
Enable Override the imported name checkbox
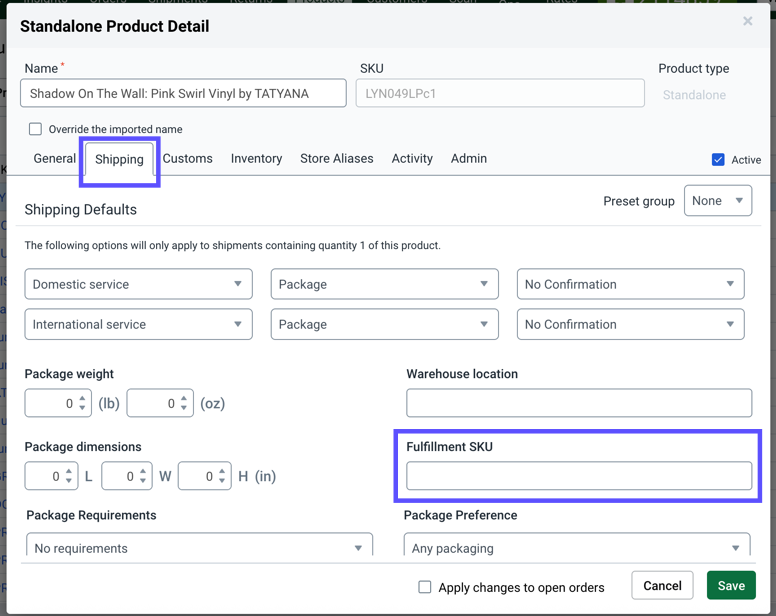click(35, 129)
